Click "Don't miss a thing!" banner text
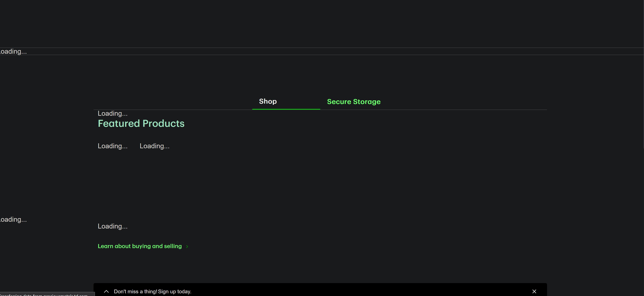The height and width of the screenshot is (296, 644). pyautogui.click(x=135, y=292)
